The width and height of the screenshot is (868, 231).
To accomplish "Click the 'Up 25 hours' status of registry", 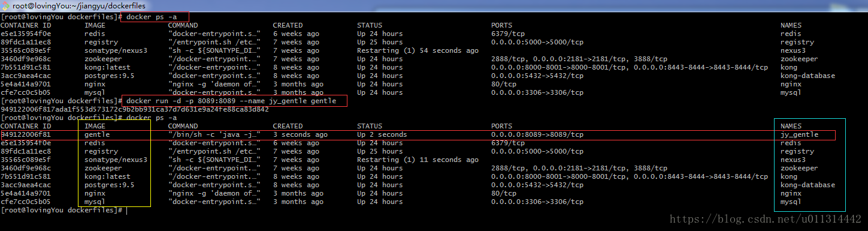I will 380,42.
